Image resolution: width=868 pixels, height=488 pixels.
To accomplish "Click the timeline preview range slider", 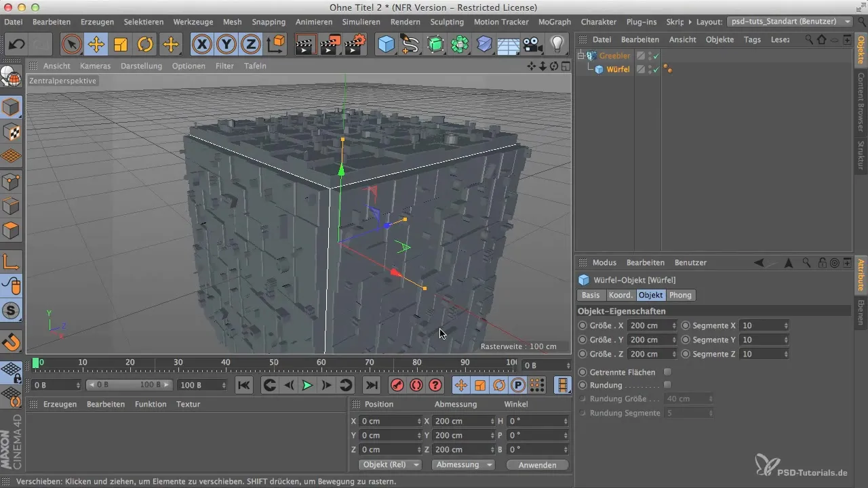I will point(129,385).
